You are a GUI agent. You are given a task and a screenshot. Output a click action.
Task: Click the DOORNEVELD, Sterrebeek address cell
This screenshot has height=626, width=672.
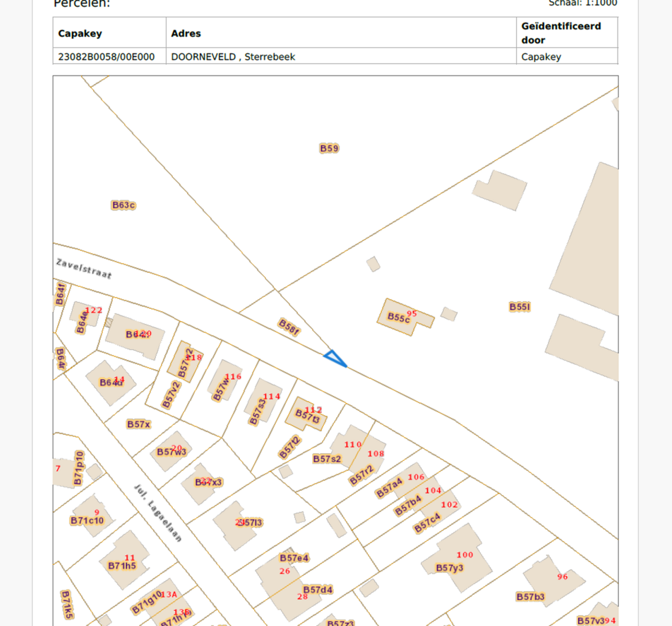tap(233, 57)
